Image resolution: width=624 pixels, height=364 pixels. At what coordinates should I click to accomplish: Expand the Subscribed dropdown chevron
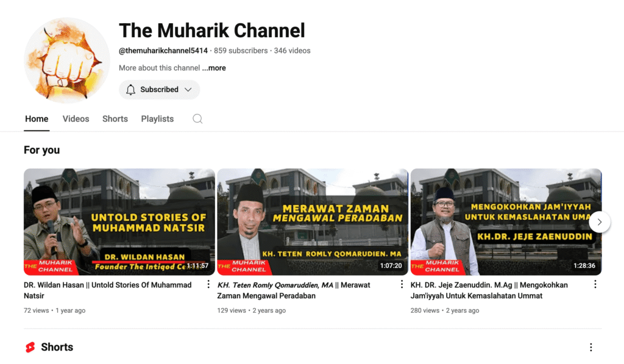tap(188, 89)
